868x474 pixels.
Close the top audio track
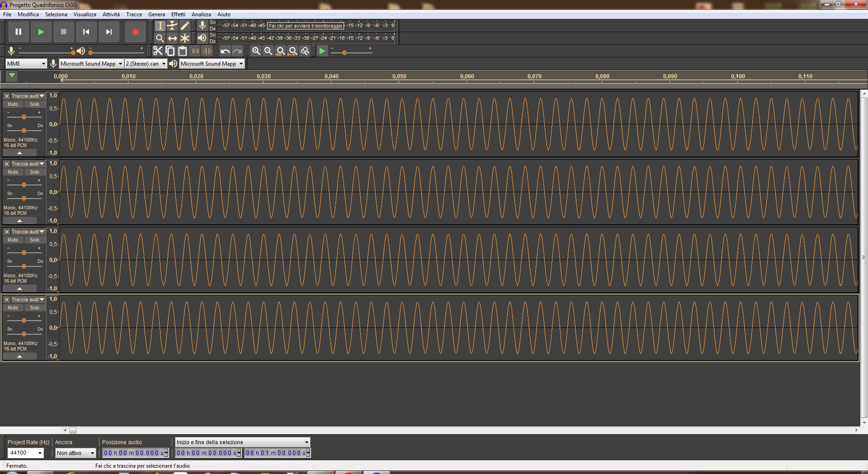tap(7, 96)
